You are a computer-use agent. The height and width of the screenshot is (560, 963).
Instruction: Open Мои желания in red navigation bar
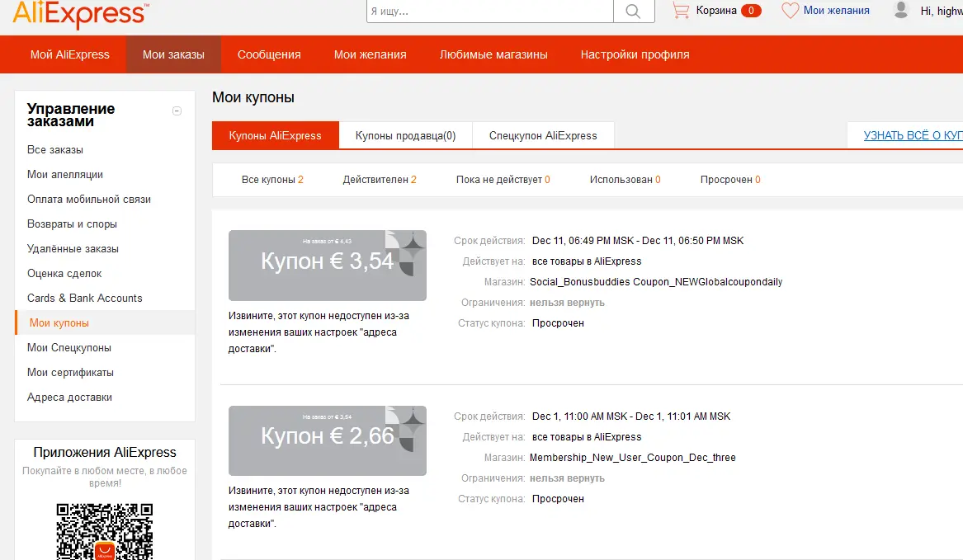point(371,54)
